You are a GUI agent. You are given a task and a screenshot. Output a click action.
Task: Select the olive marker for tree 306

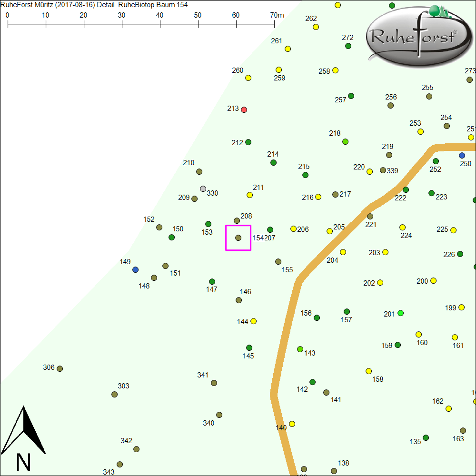click(60, 368)
